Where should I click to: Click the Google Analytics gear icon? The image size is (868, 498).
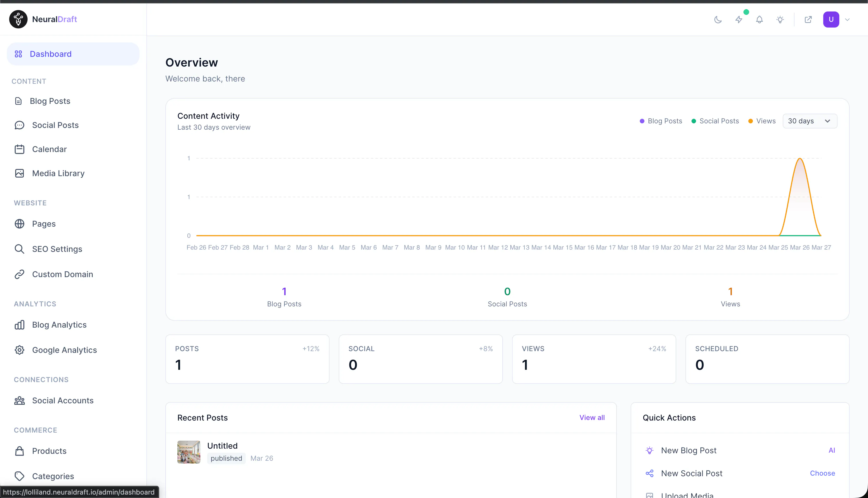20,350
